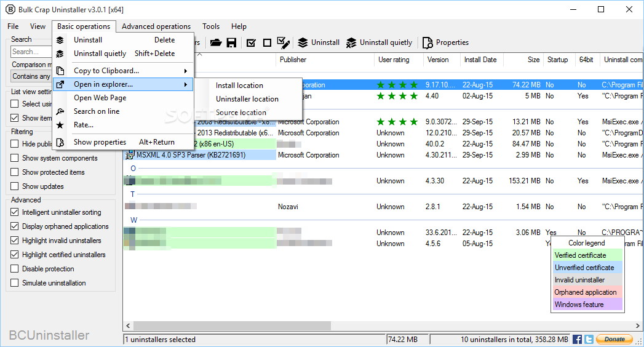
Task: Click the open folder toolbar icon
Action: point(216,42)
